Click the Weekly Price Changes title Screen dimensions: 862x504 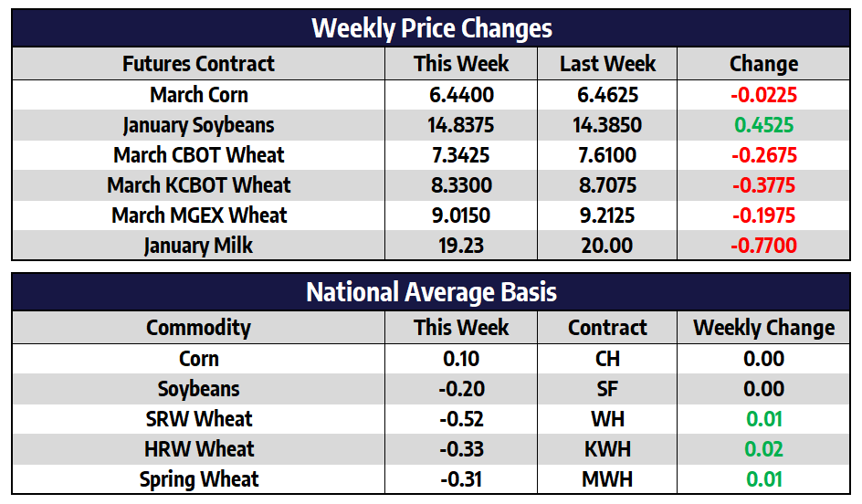431,27
